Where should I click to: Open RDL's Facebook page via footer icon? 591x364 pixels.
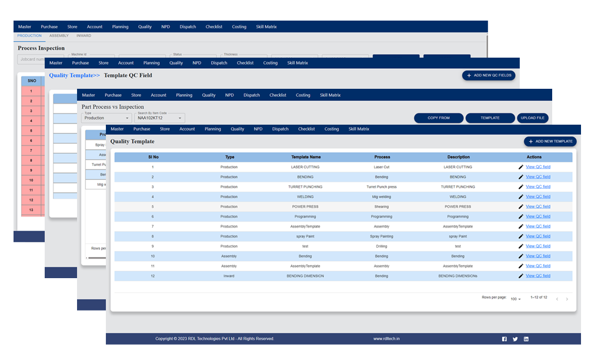(x=504, y=339)
